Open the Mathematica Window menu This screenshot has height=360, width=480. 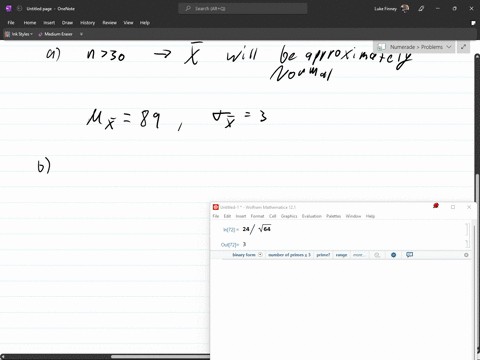pos(353,216)
